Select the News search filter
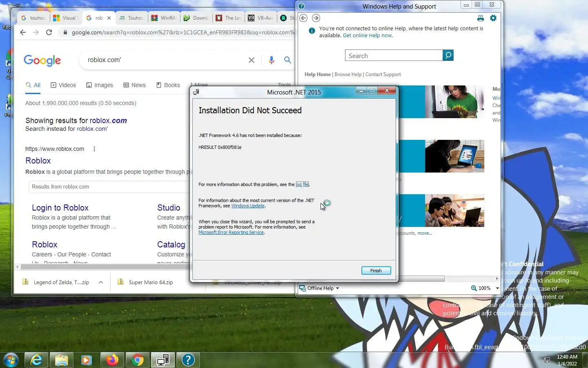 point(134,85)
